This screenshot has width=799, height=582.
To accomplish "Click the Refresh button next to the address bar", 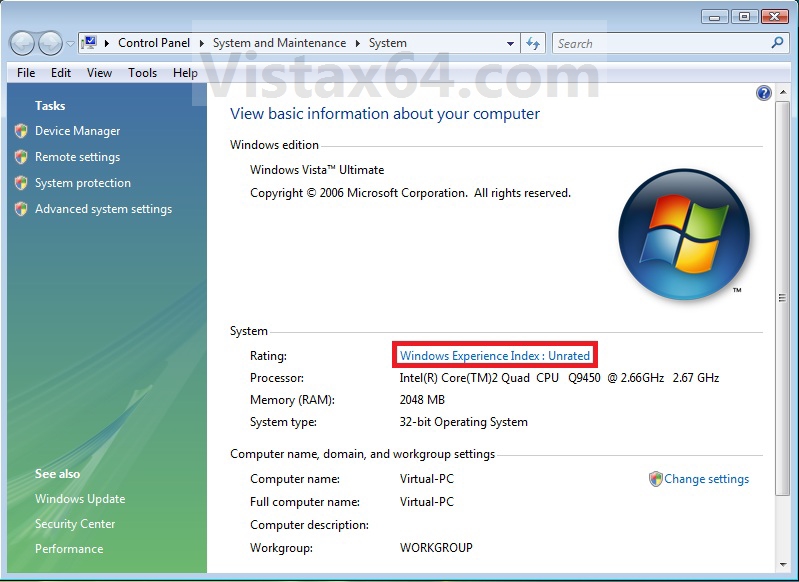I will (533, 43).
